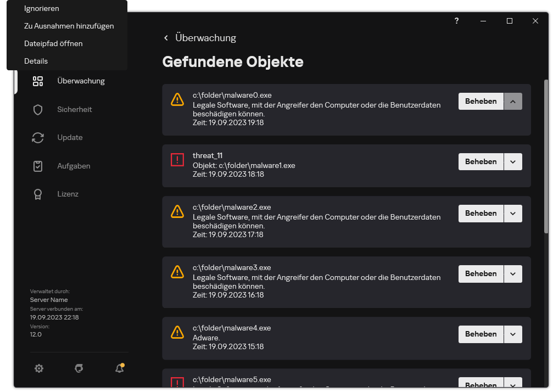
Task: Open settings via the gear icon
Action: tap(39, 368)
